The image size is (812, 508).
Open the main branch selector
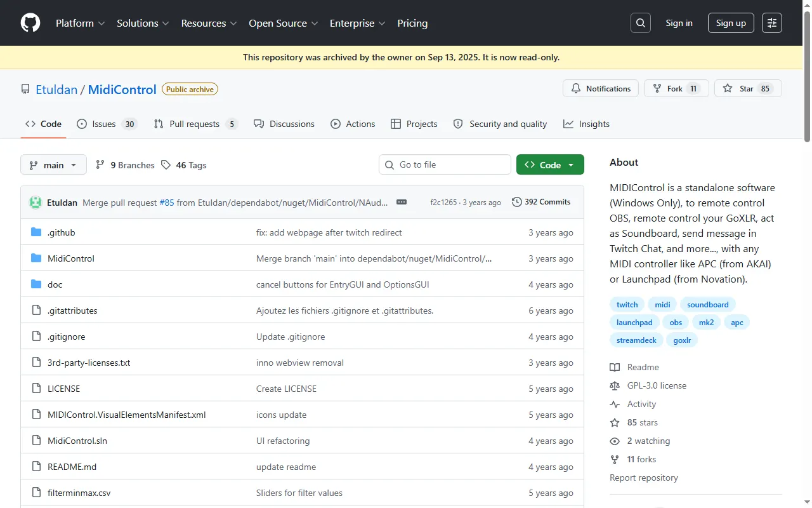coord(53,165)
